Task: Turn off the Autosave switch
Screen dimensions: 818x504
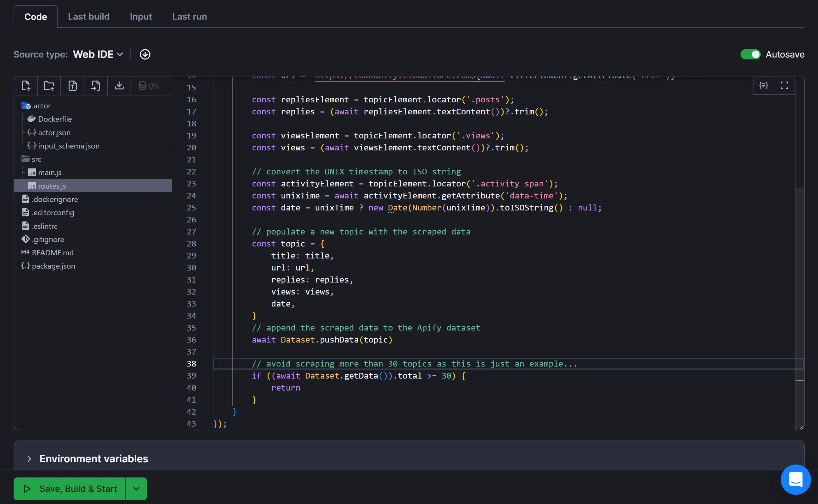Action: pos(750,54)
